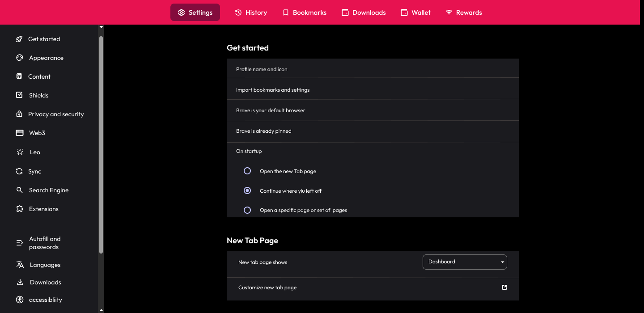This screenshot has height=313, width=644.
Task: Open Search Engine settings
Action: (49, 190)
